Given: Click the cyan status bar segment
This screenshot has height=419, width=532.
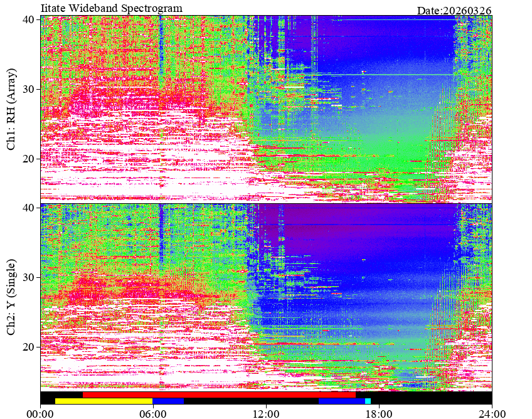Looking at the screenshot, I should [368, 401].
